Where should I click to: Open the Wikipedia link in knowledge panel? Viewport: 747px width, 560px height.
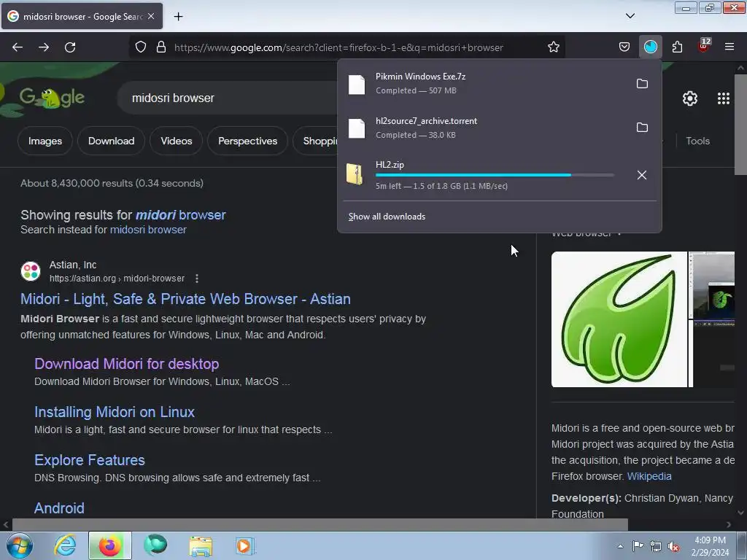pyautogui.click(x=649, y=476)
